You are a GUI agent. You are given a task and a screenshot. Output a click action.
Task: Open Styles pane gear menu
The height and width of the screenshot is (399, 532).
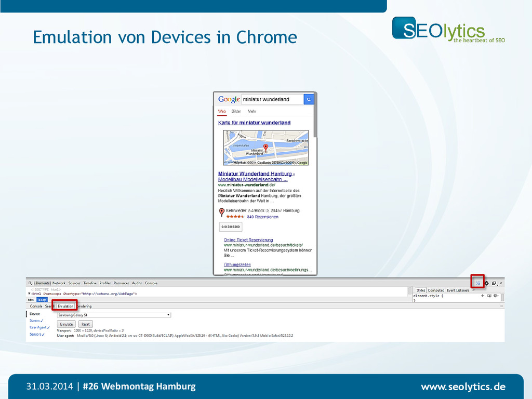pyautogui.click(x=496, y=296)
